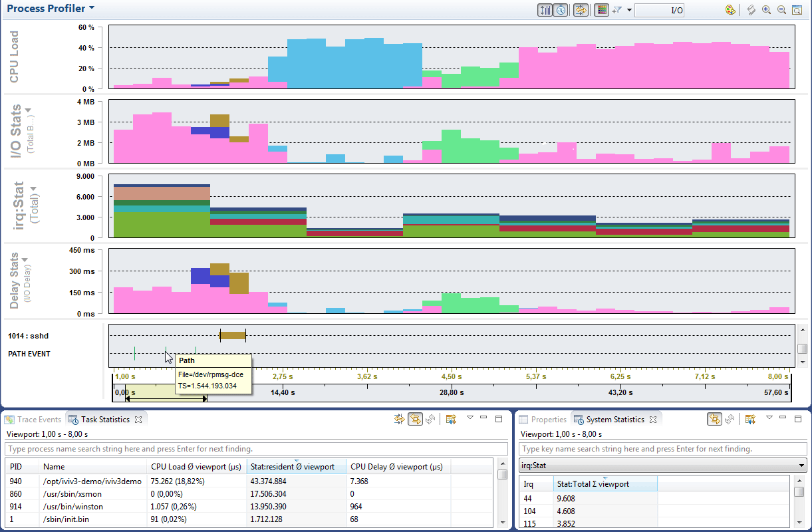812x532 pixels.
Task: Click the I/O filter text field
Action: point(659,10)
